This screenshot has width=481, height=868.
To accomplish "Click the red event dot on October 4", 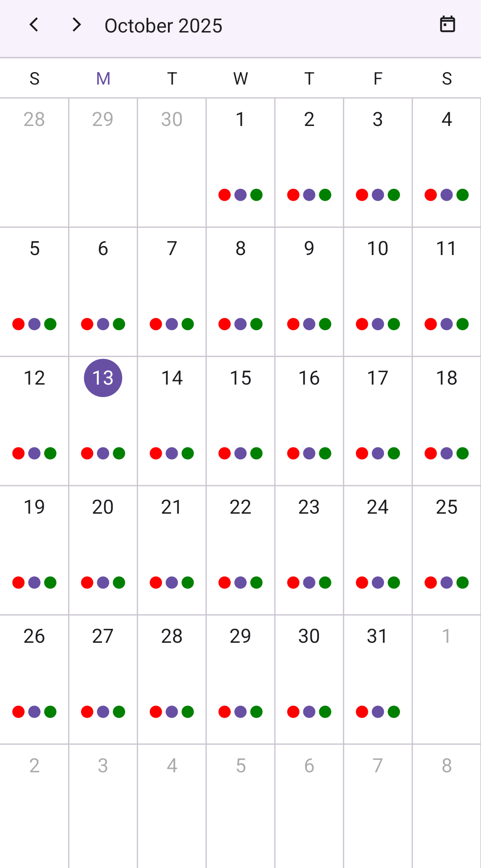I will tap(431, 195).
